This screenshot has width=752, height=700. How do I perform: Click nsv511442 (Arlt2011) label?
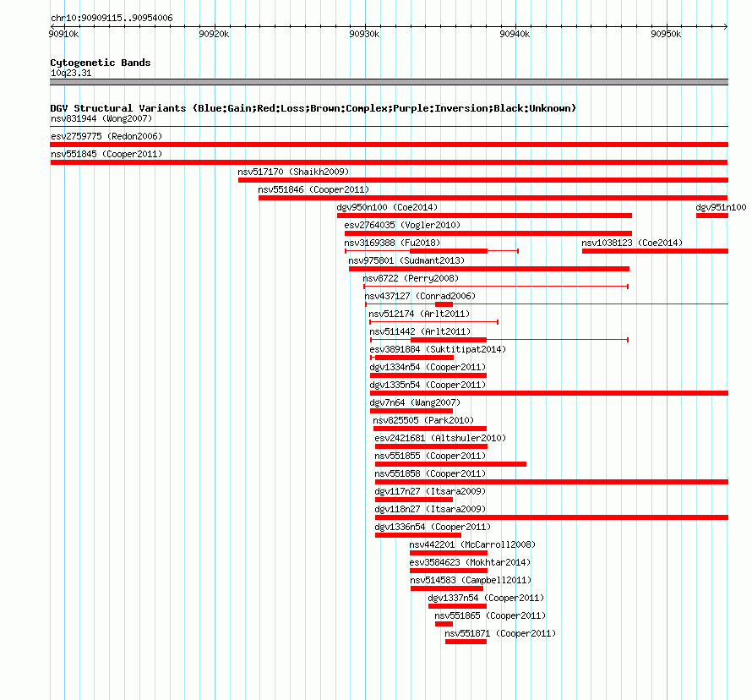420,331
